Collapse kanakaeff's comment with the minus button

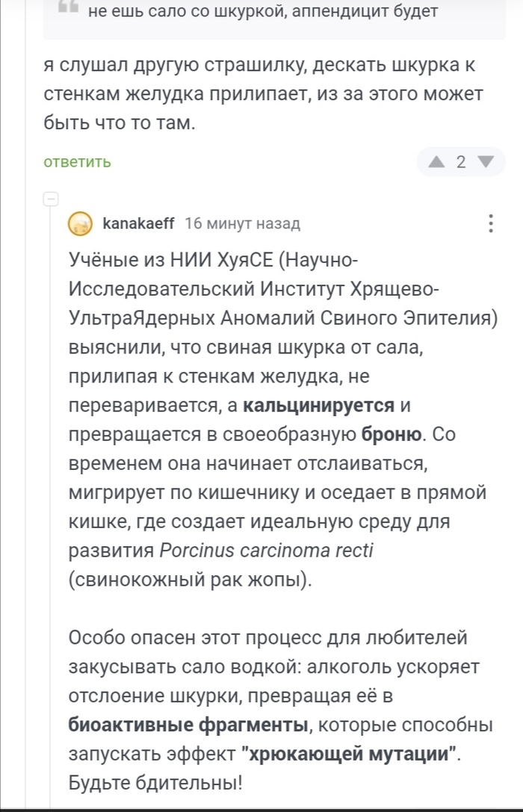49,199
